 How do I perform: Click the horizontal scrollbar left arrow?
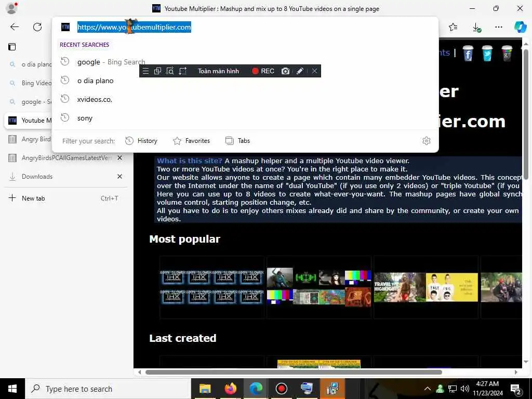[139, 372]
